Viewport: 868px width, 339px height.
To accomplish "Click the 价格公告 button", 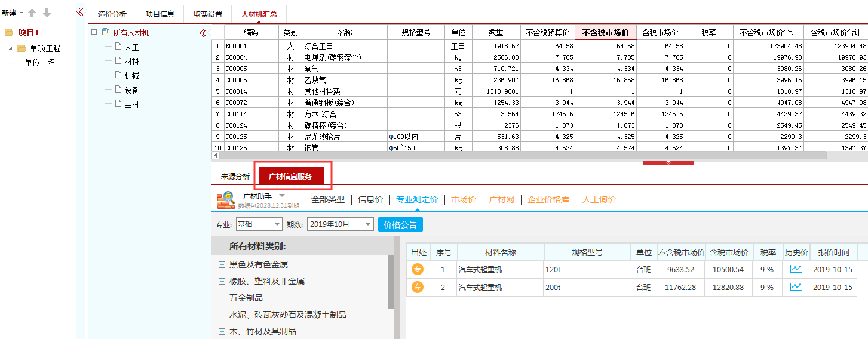I will click(x=400, y=224).
